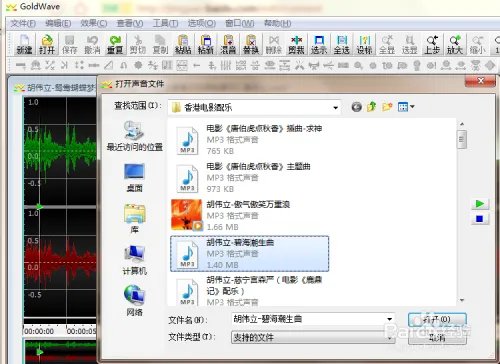Go back using the dialog's back arrow icon
Viewport: 500px width, 364px height.
[x=356, y=107]
